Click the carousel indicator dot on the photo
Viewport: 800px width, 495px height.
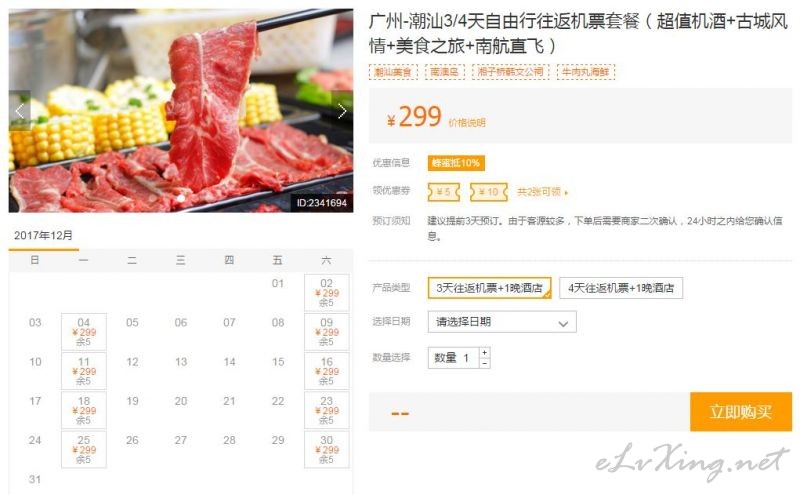(x=181, y=199)
